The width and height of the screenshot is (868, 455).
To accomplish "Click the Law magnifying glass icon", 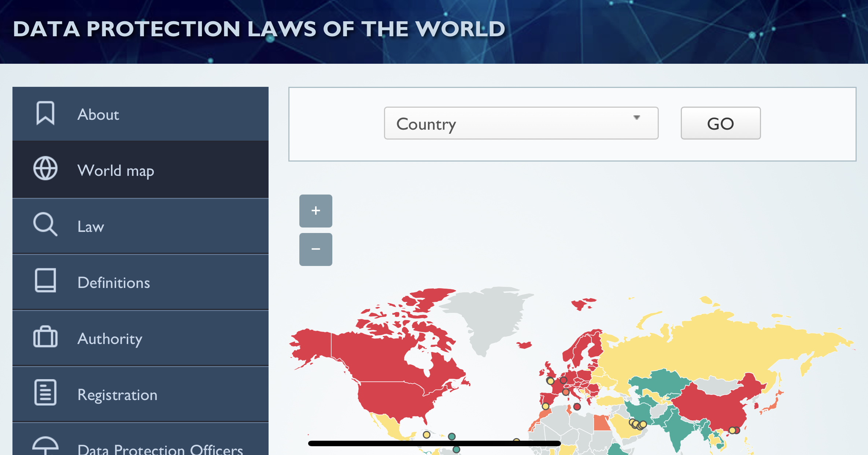I will (45, 224).
